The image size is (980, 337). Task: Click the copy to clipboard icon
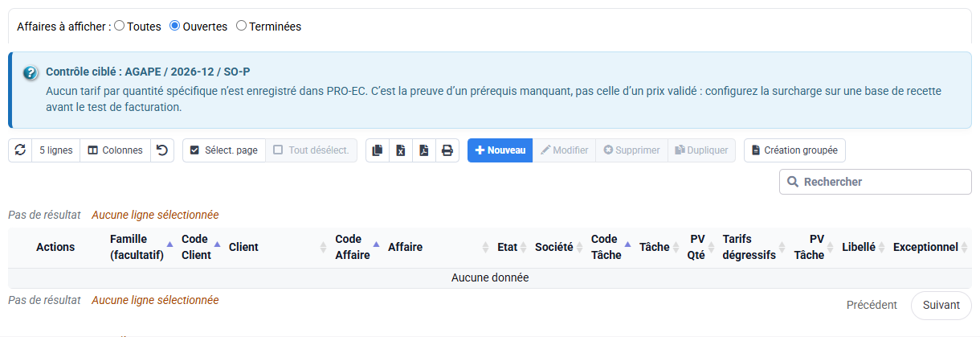pos(378,150)
